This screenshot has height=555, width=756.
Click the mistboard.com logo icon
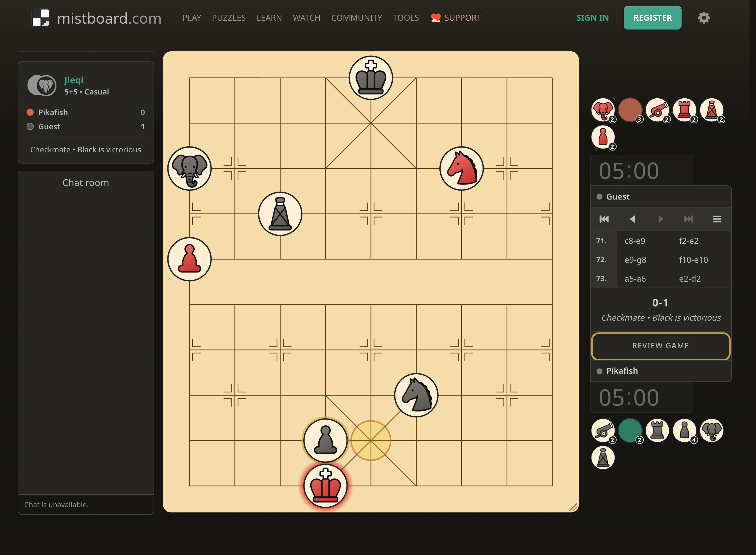pos(41,17)
